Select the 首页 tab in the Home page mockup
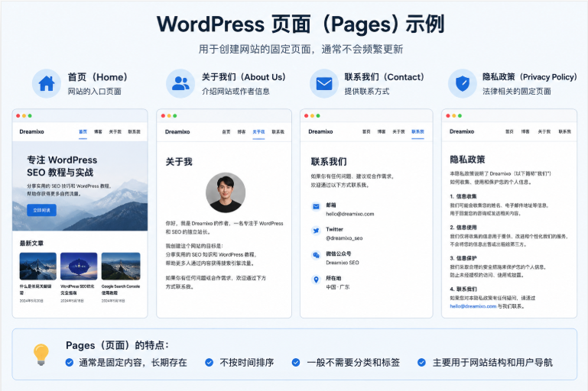Screen dimensions: 588x391 click(83, 132)
